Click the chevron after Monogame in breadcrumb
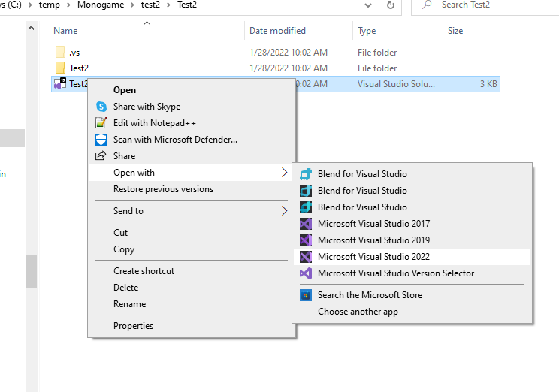 pos(133,5)
